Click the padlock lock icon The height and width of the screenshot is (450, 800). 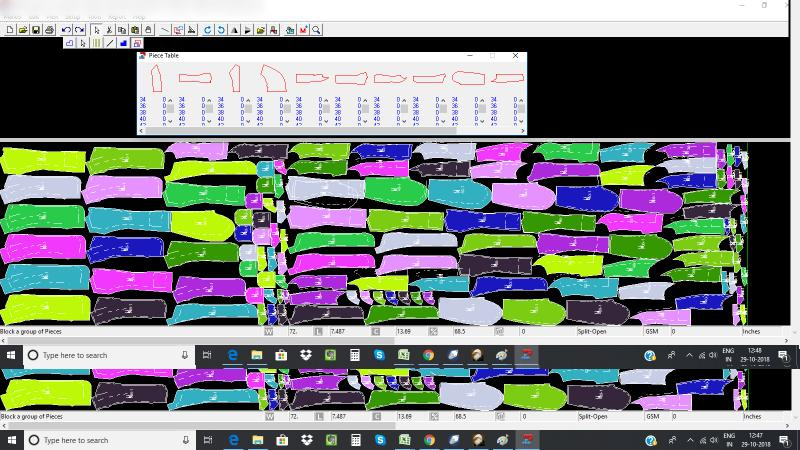(x=148, y=30)
